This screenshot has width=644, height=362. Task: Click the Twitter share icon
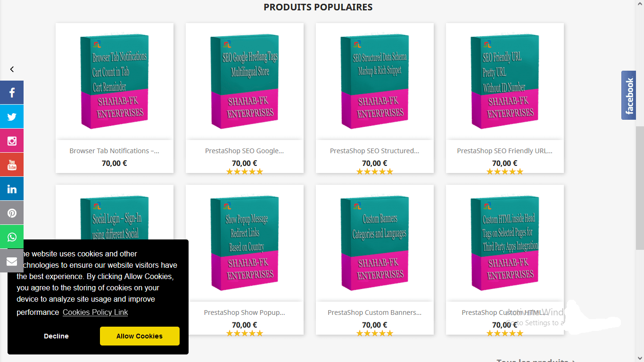tap(12, 116)
